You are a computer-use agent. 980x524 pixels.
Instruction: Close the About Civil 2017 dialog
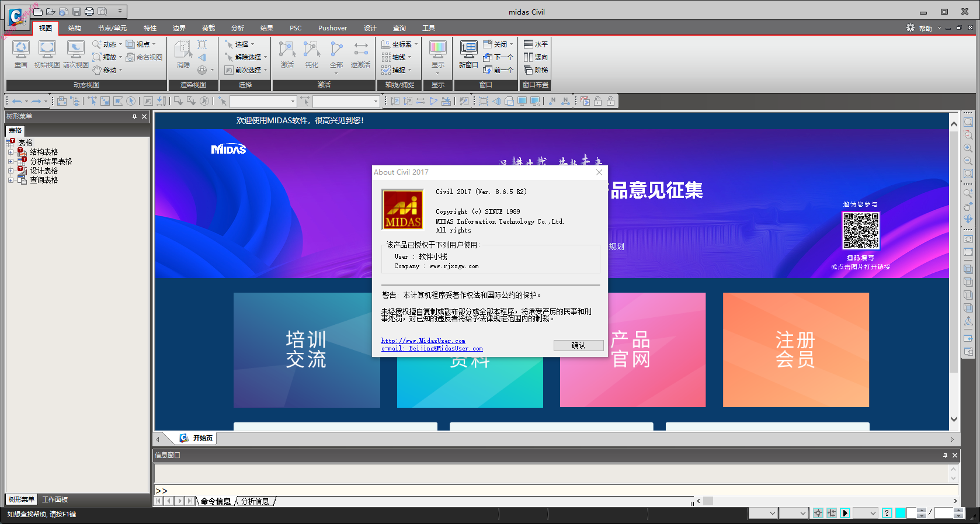599,172
